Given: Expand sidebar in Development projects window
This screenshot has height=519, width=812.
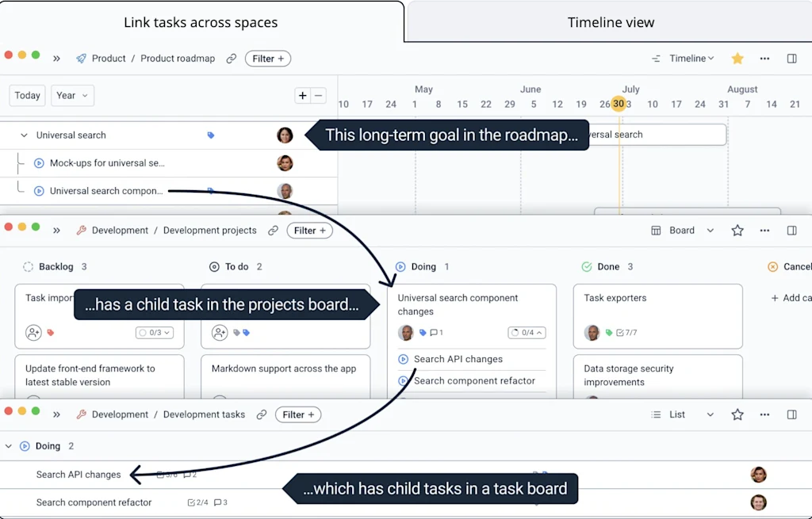Looking at the screenshot, I should [x=56, y=231].
